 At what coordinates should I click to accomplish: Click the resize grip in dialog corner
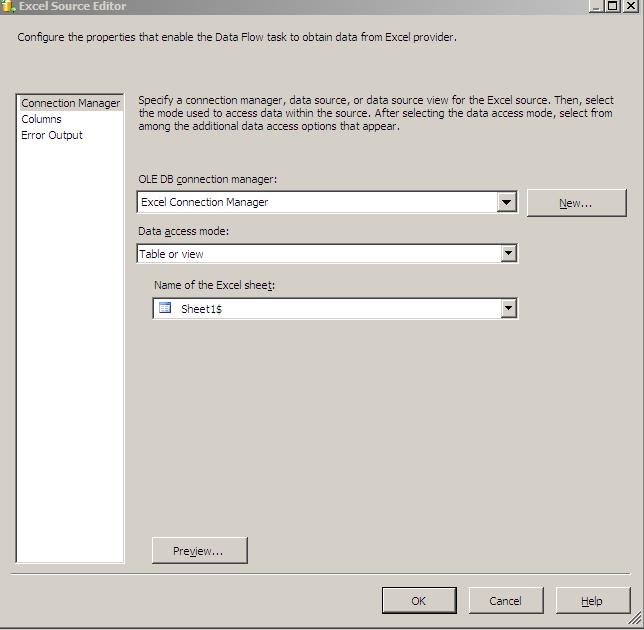coord(635,619)
